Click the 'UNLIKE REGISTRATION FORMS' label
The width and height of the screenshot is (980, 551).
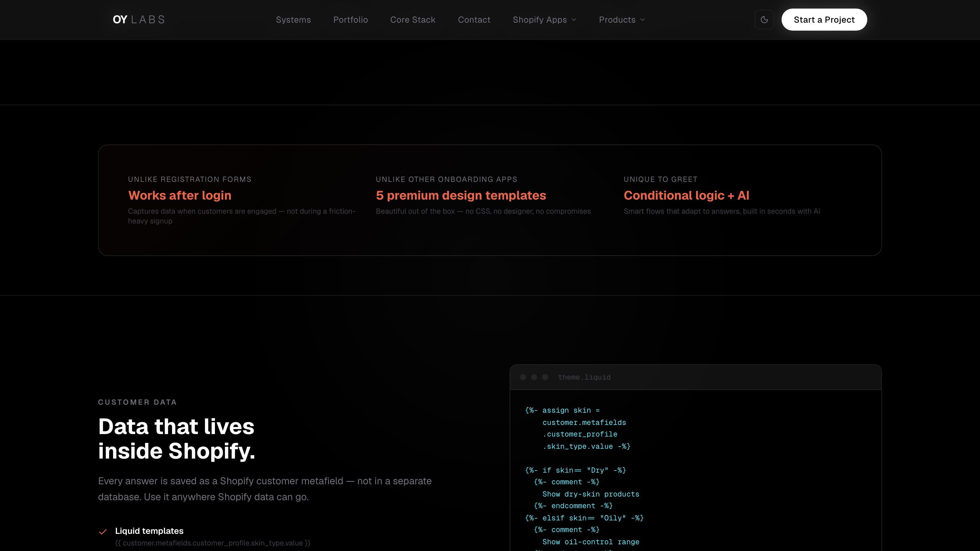[190, 179]
